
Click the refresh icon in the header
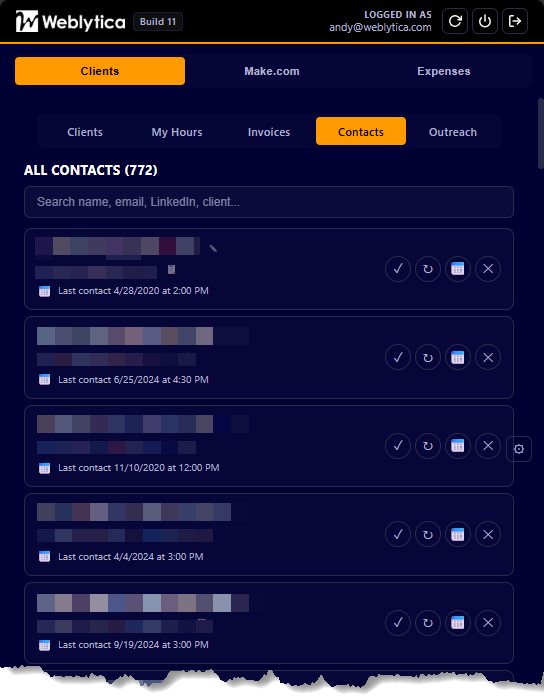point(455,21)
